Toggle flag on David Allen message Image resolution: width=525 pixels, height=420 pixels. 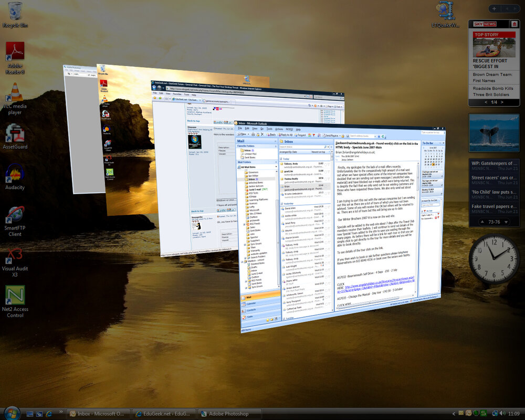[329, 207]
